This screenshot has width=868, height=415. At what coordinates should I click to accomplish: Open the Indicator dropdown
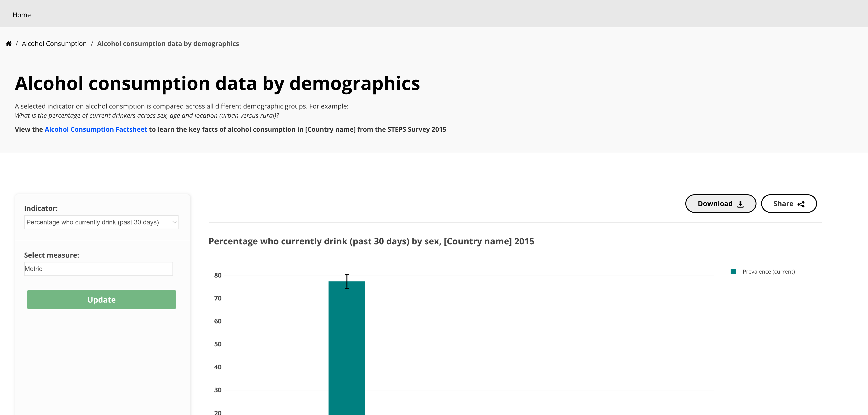tap(101, 222)
